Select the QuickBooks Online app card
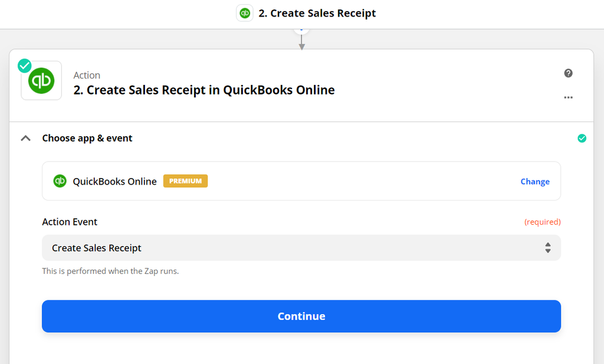The width and height of the screenshot is (604, 364). (301, 181)
